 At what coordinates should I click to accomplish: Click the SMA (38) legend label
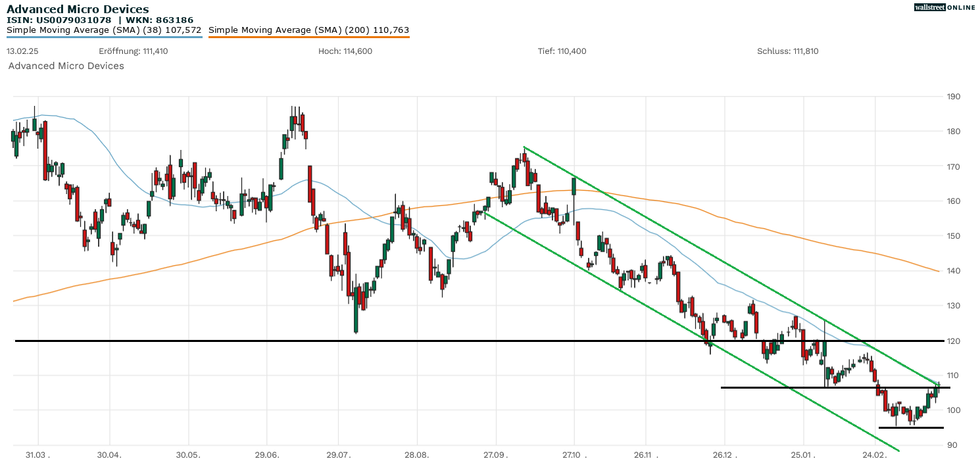coord(104,30)
